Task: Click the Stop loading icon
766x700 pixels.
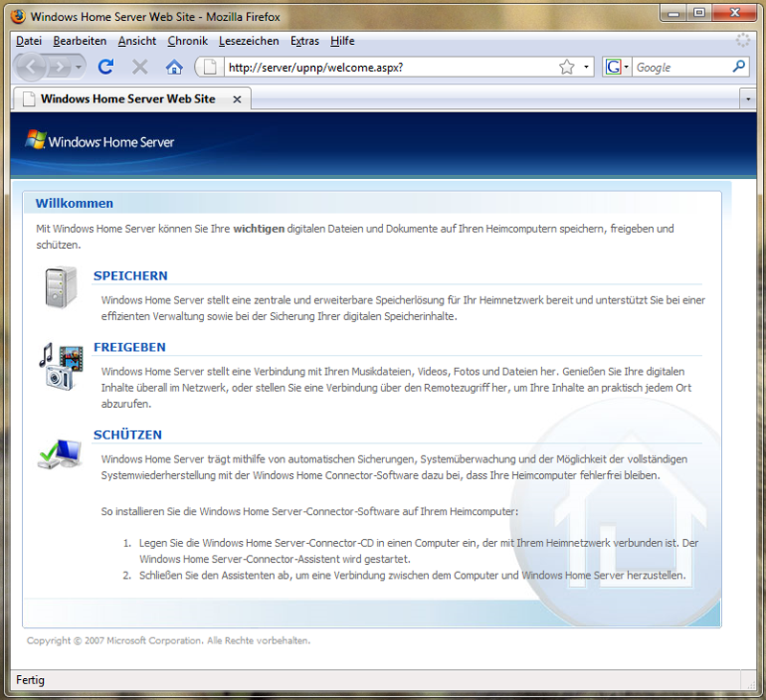Action: click(140, 67)
